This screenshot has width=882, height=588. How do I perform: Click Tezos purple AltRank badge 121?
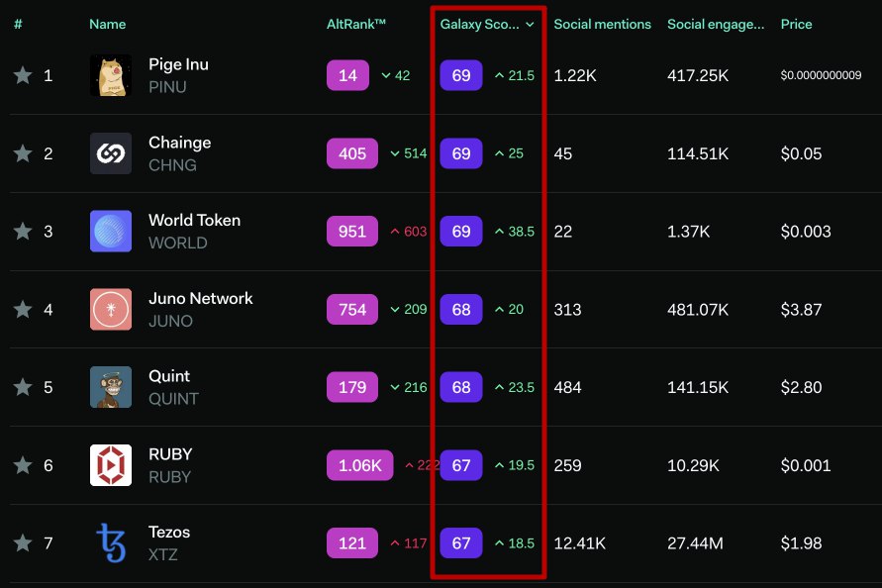click(x=352, y=543)
